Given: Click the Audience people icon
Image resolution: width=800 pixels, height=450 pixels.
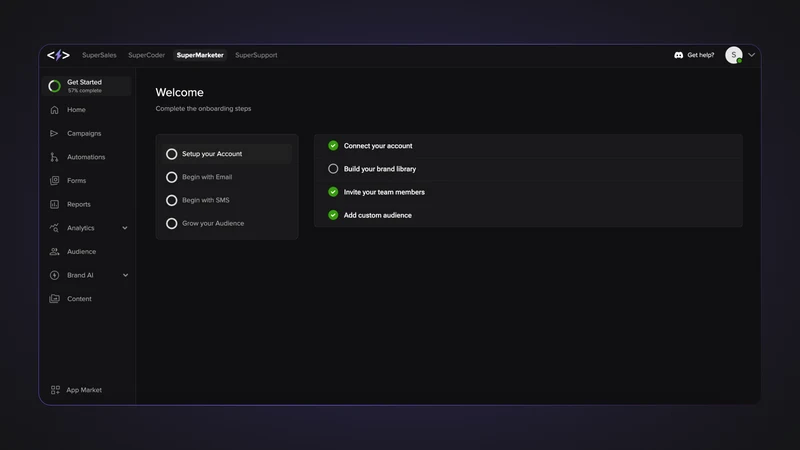Looking at the screenshot, I should (55, 252).
